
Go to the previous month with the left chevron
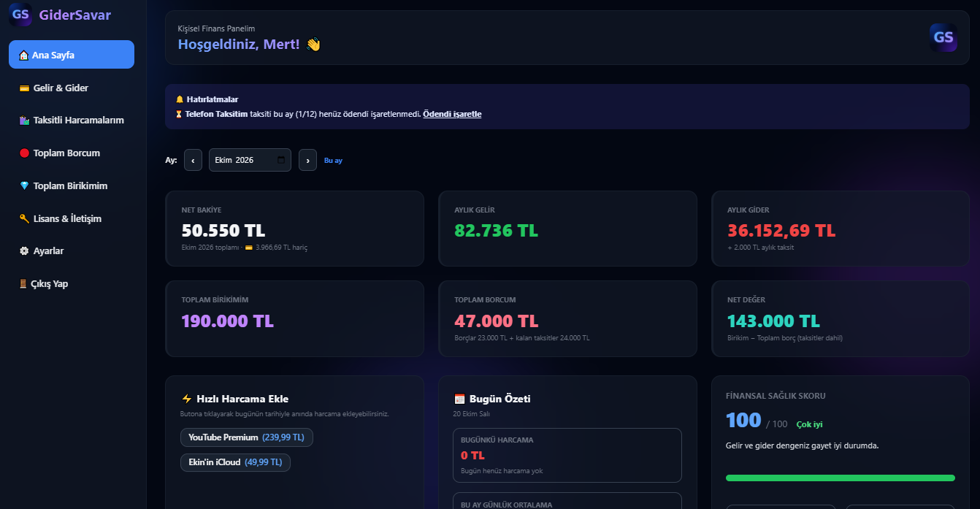tap(193, 160)
